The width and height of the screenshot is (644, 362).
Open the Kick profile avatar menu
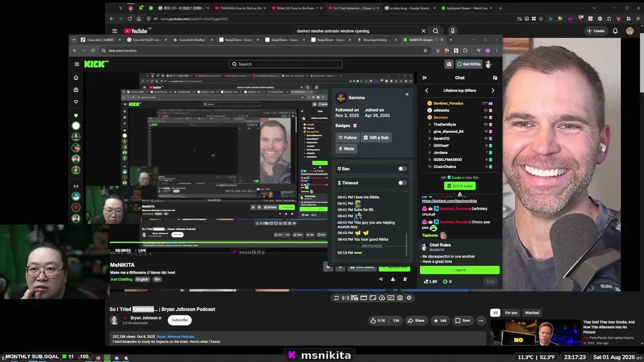[488, 64]
